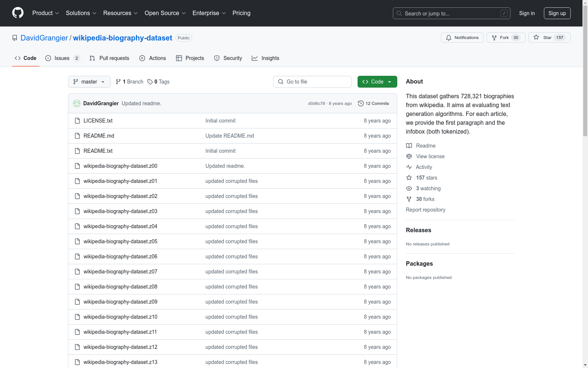This screenshot has width=588, height=368.
Task: Click the file icon next to README.md
Action: pyautogui.click(x=77, y=136)
